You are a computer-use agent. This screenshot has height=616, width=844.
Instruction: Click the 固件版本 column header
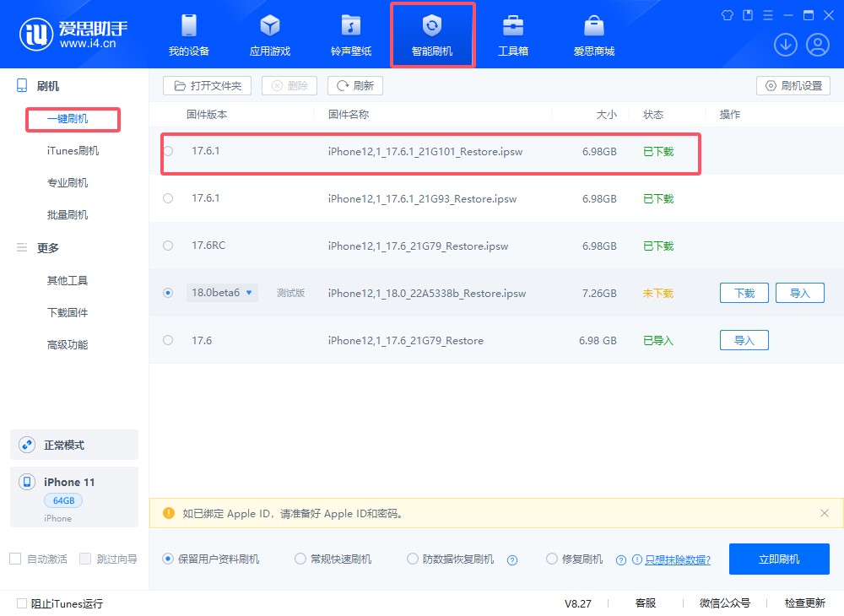(207, 115)
